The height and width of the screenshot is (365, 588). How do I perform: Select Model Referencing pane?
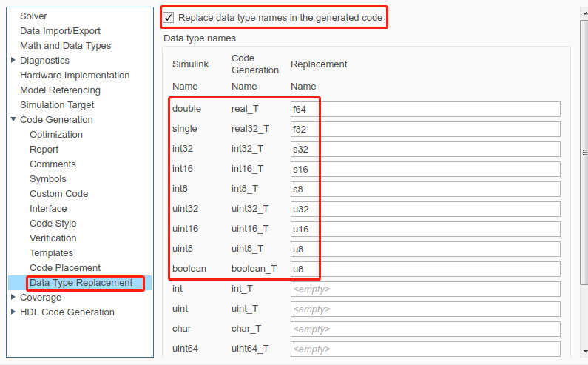[x=60, y=90]
